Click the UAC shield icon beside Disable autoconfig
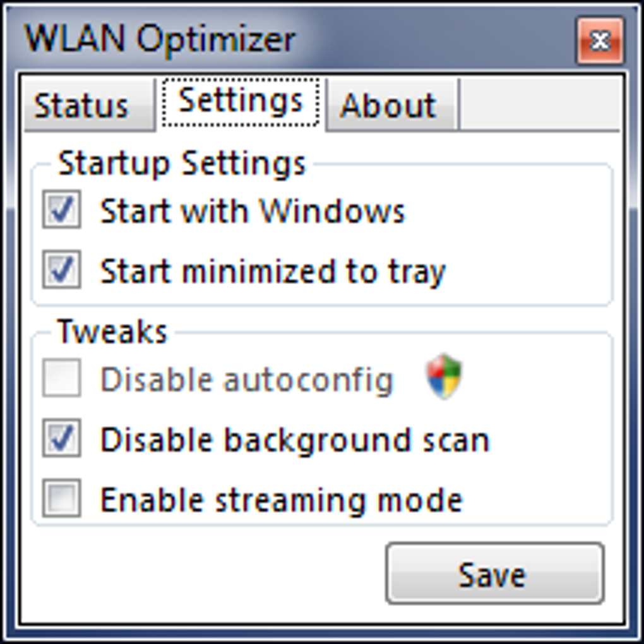 (x=444, y=376)
